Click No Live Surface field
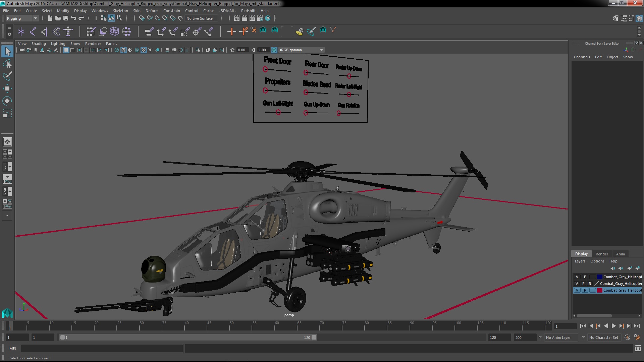The image size is (644, 362). click(x=201, y=18)
